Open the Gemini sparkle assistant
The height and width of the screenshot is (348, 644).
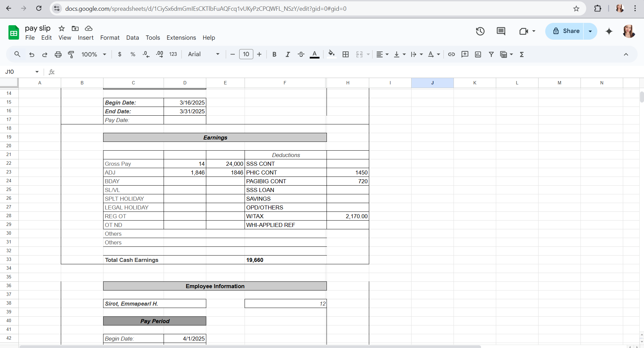click(609, 31)
